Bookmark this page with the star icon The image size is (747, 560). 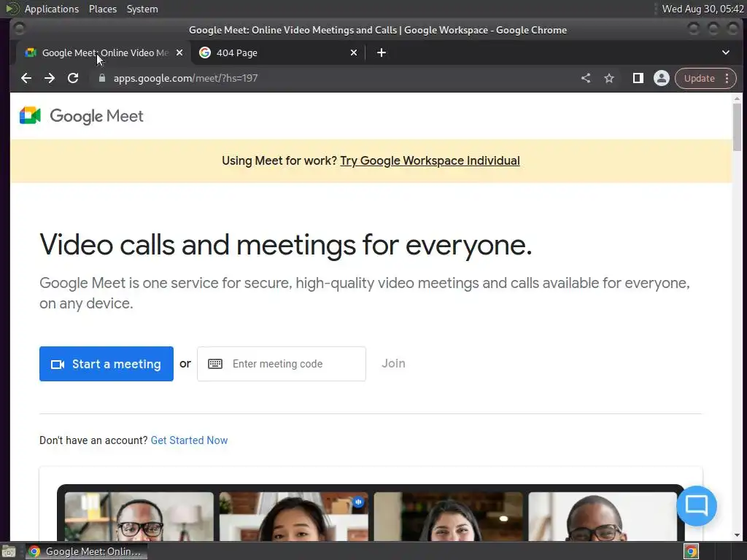pos(609,78)
